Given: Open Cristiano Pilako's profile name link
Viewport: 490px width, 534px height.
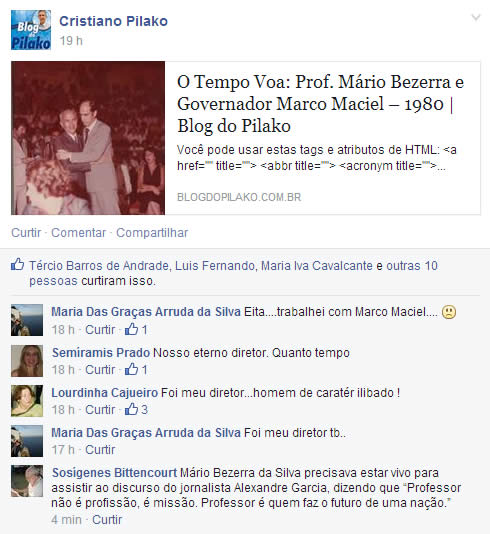Looking at the screenshot, I should click(113, 21).
